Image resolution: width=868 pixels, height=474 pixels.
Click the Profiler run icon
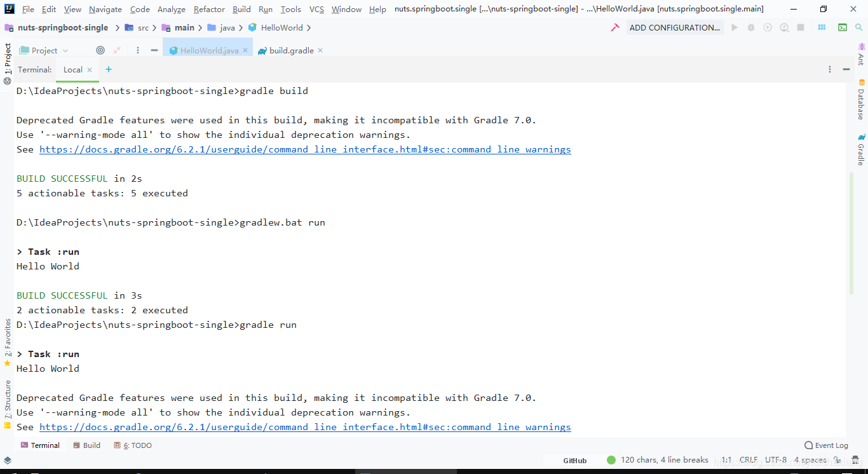[784, 27]
